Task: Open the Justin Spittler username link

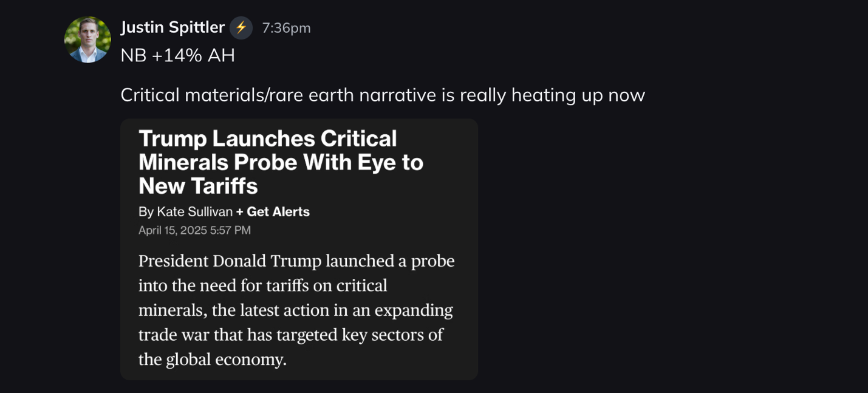Action: pos(173,27)
